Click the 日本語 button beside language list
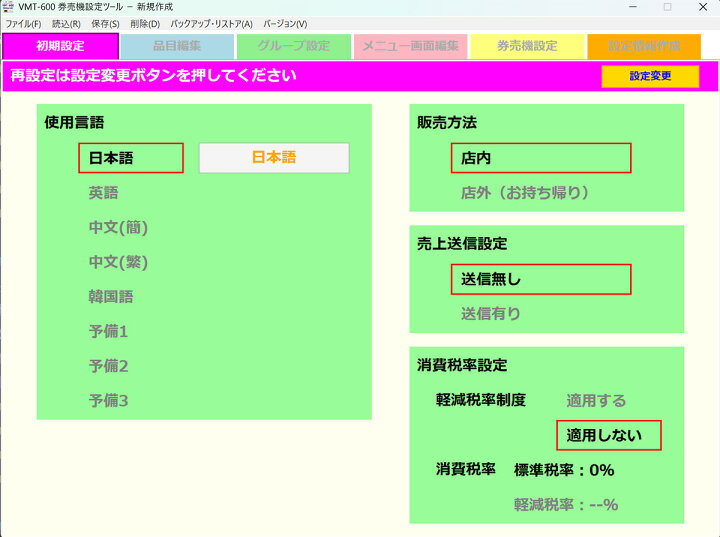Image resolution: width=720 pixels, height=537 pixels. [x=274, y=158]
